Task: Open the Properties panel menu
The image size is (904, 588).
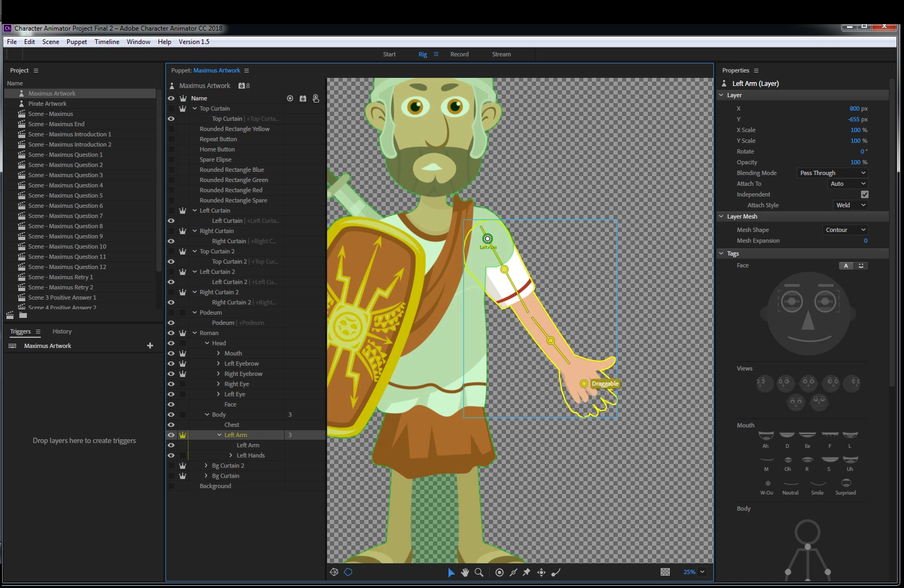Action: click(756, 70)
